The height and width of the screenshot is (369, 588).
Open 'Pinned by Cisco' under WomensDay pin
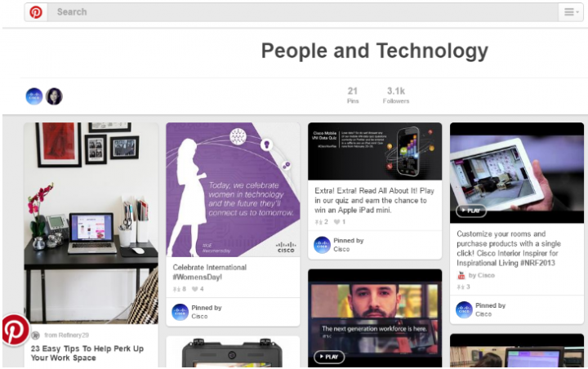click(207, 312)
